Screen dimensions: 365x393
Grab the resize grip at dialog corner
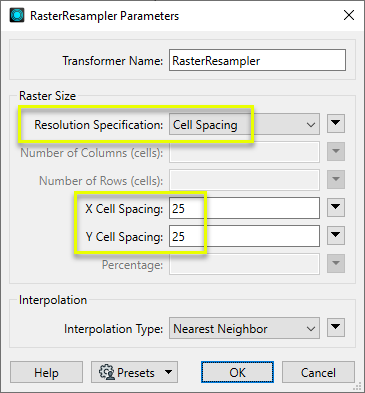pos(357,386)
